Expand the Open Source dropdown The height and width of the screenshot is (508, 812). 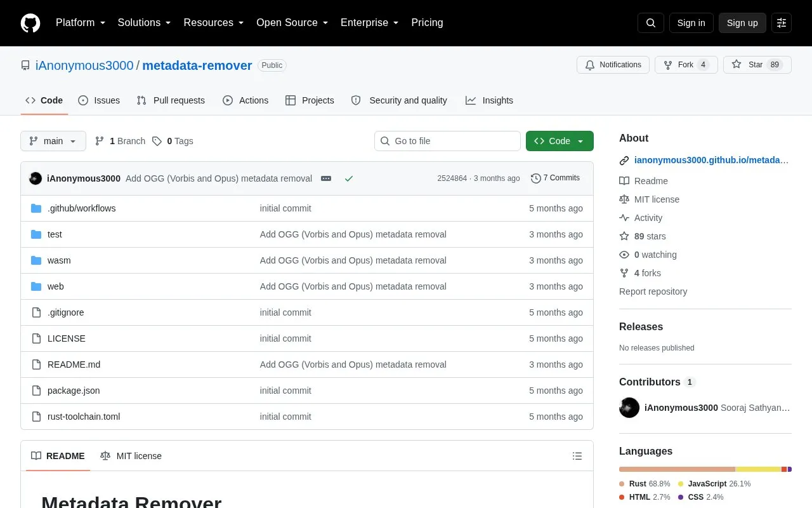point(292,23)
